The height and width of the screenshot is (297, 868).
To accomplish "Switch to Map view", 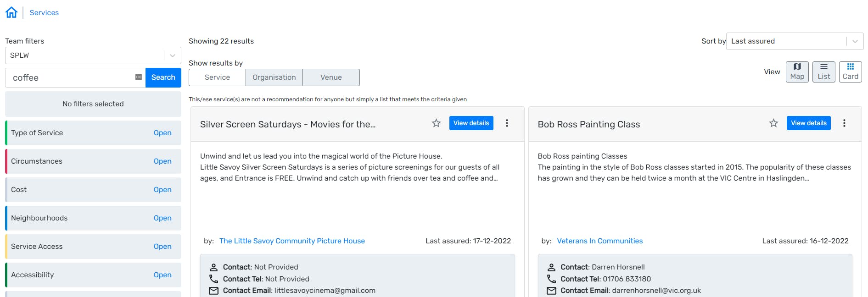I will pos(797,72).
